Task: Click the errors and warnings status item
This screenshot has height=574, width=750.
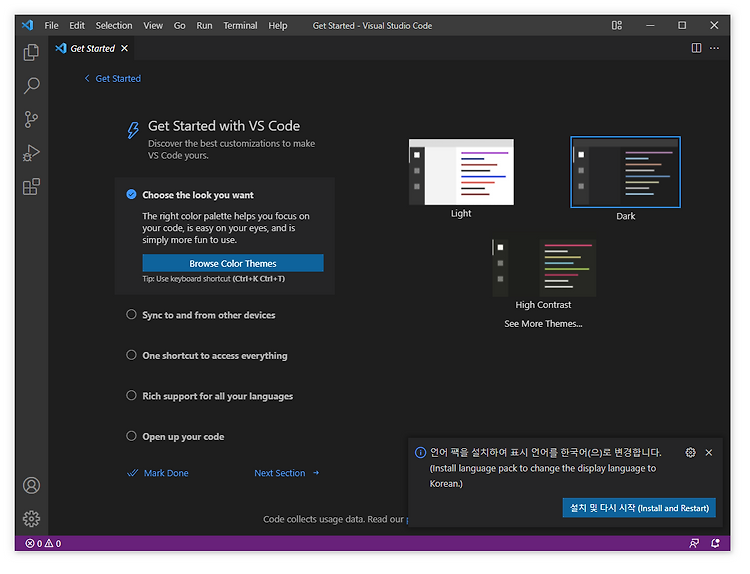Action: [43, 543]
